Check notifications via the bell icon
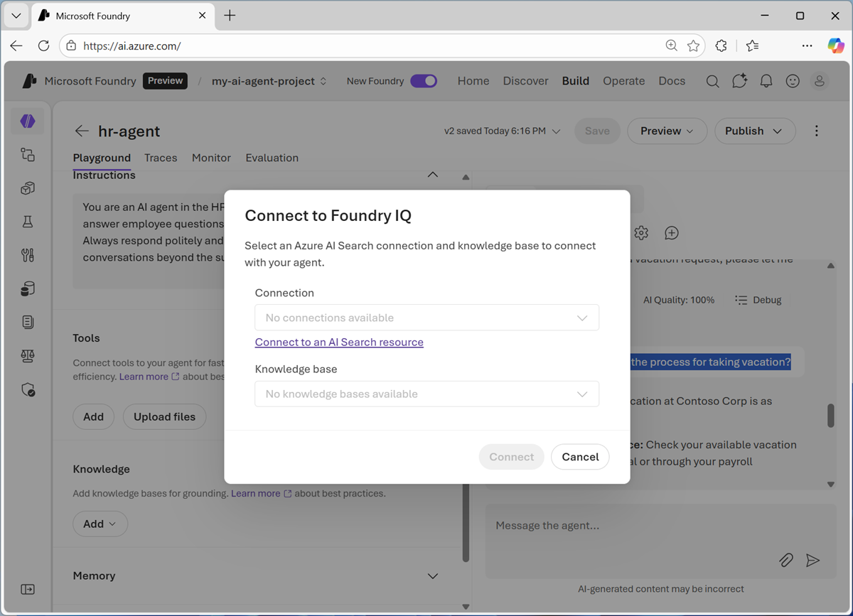 coord(766,81)
